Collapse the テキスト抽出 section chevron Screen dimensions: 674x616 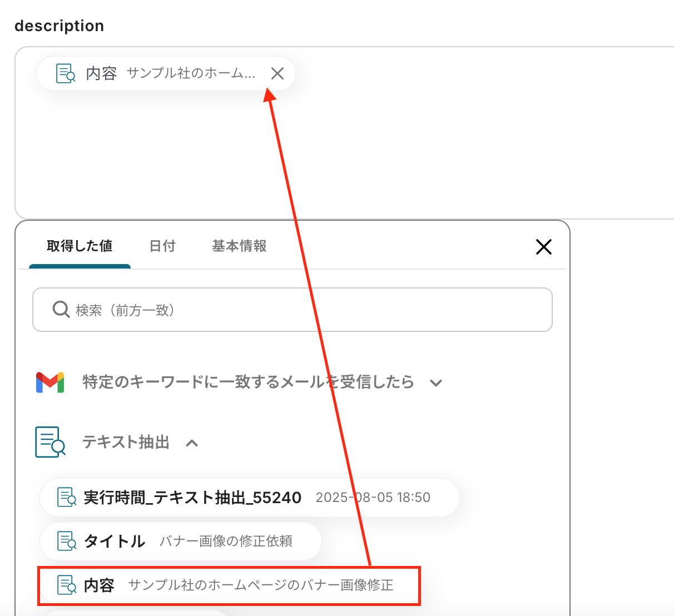192,443
